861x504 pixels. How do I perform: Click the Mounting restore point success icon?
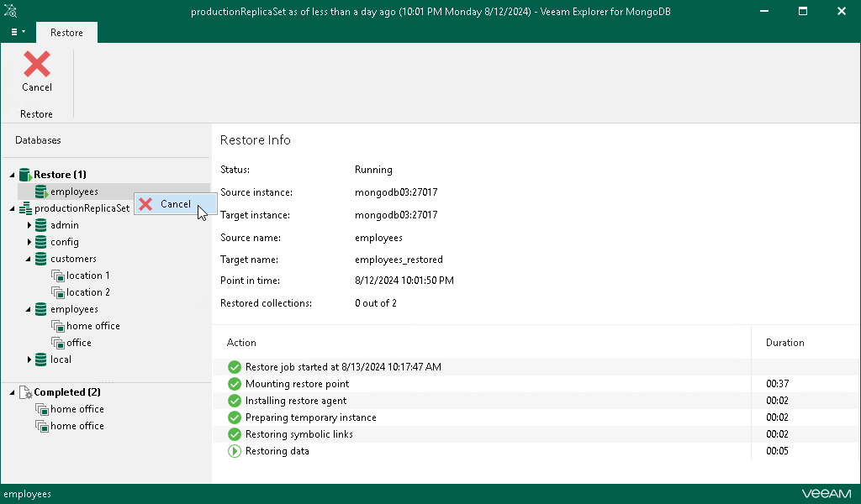(x=234, y=384)
